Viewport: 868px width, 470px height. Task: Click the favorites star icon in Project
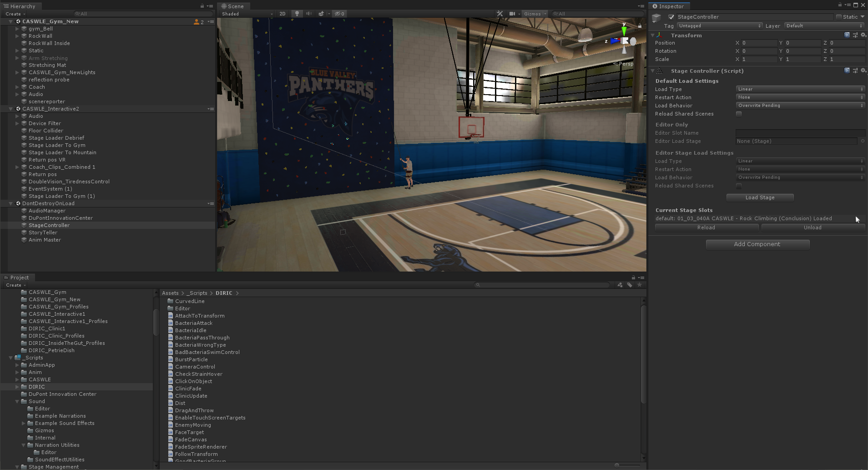[x=640, y=285]
